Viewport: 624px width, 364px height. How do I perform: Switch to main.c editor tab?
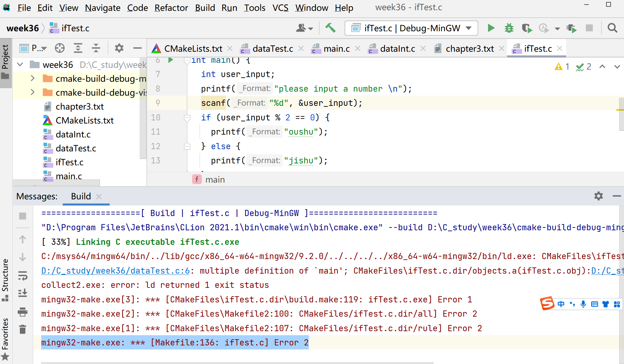[x=336, y=49]
